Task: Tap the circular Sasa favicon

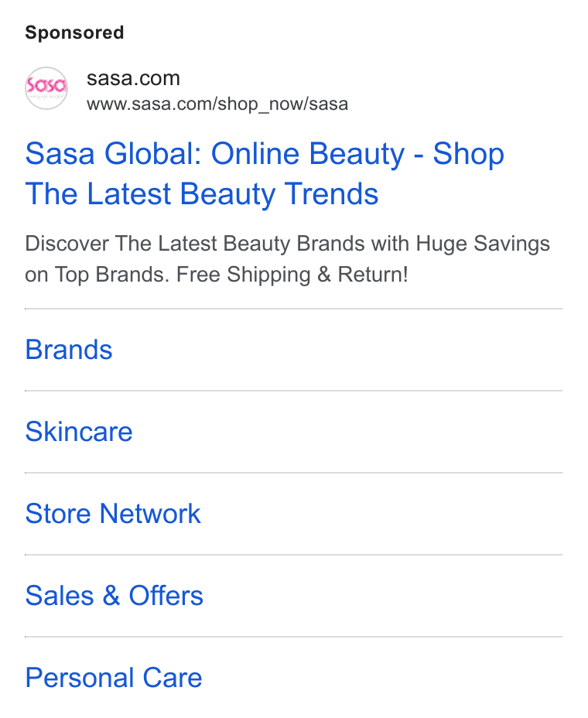Action: pyautogui.click(x=46, y=88)
